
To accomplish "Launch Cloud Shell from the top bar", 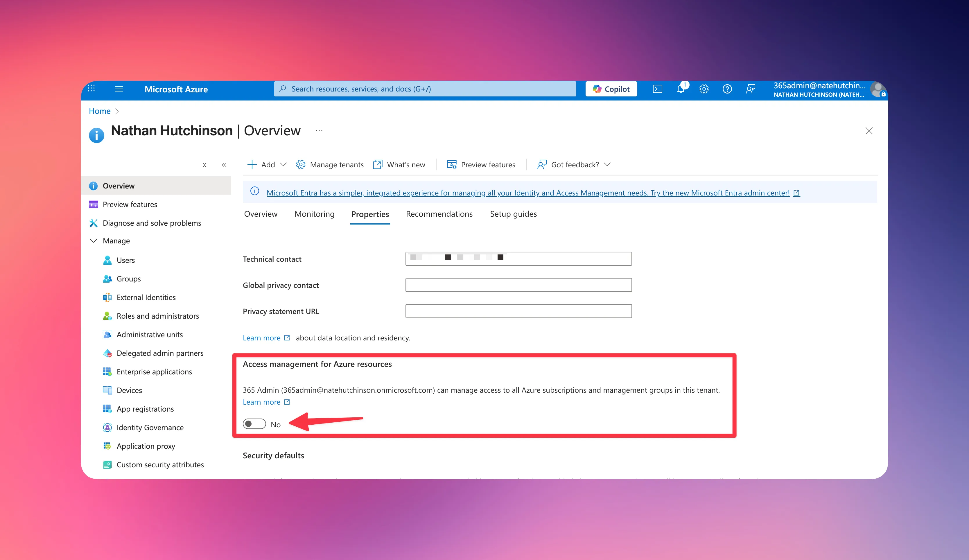I will point(658,89).
